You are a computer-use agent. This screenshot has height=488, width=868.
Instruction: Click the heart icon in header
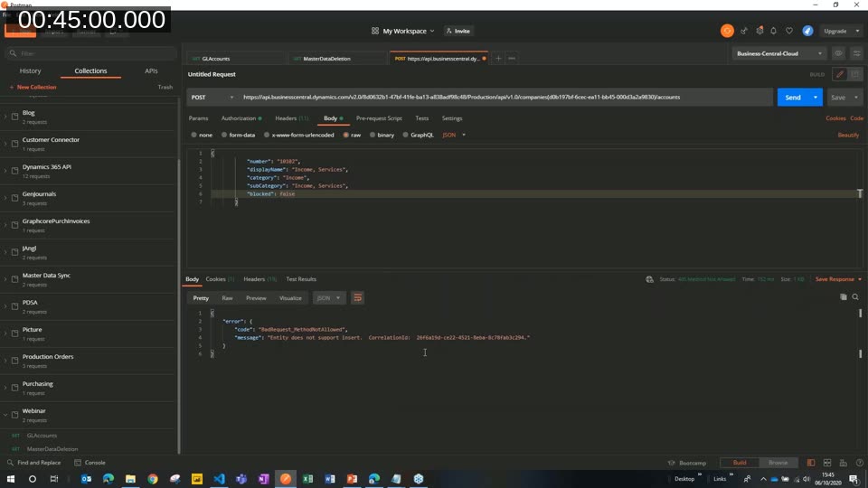(x=789, y=31)
